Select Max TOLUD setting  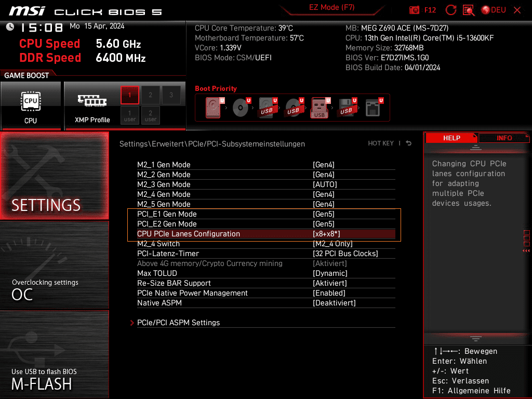pyautogui.click(x=266, y=273)
